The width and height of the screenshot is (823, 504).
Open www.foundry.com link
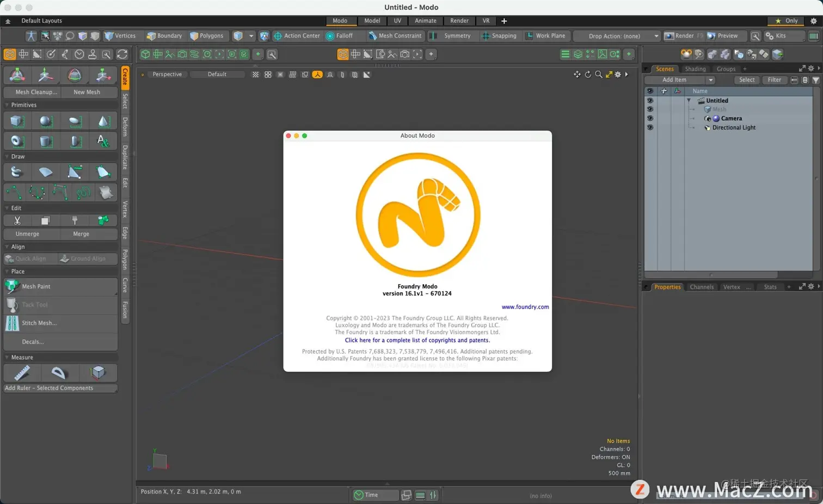[x=525, y=307]
